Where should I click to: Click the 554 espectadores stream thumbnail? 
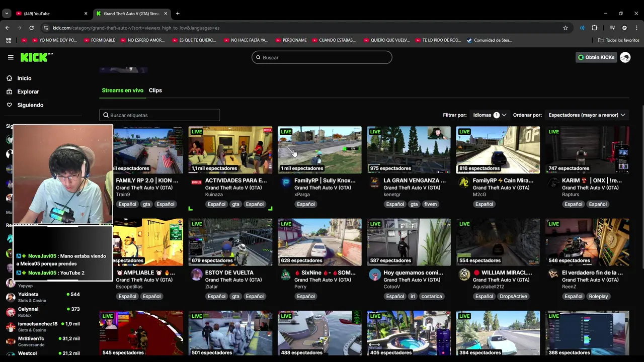click(x=498, y=242)
